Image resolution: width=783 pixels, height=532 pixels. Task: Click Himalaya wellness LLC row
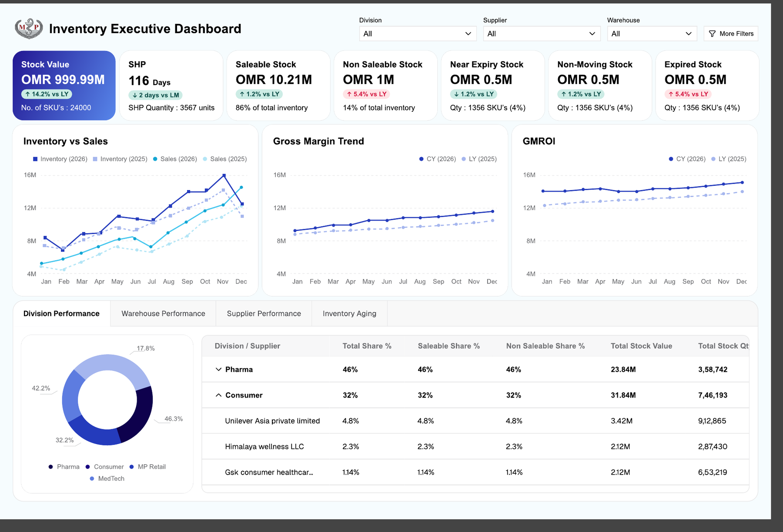click(x=475, y=446)
